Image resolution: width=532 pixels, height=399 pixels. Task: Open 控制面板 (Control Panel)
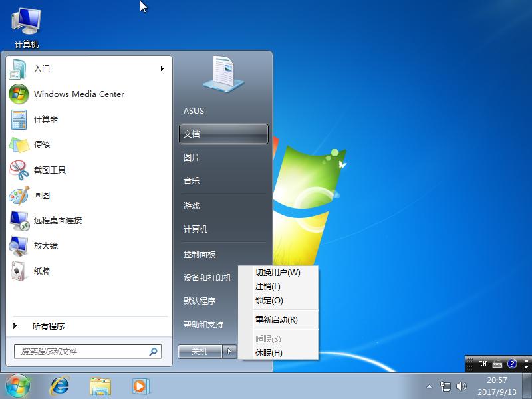pos(201,254)
